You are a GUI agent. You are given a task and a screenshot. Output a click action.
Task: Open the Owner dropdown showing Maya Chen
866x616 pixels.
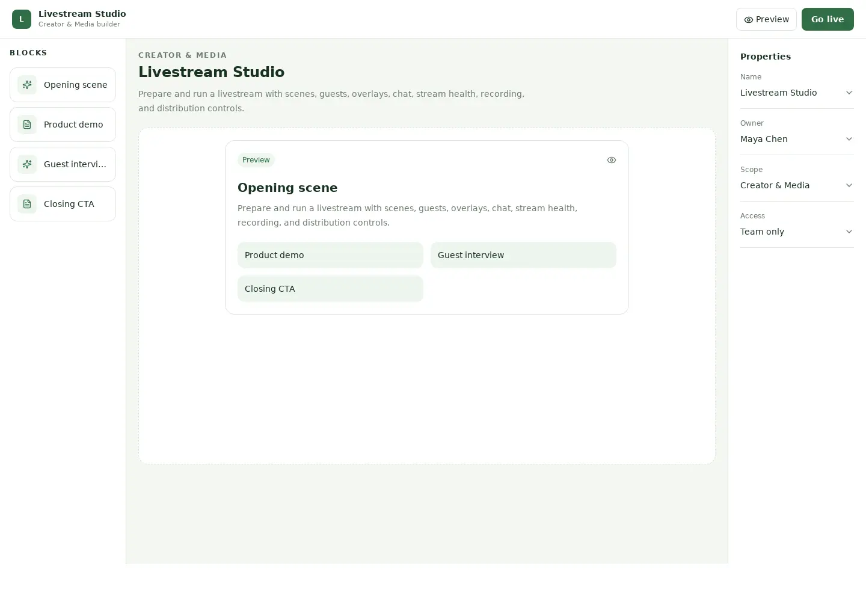pos(797,139)
